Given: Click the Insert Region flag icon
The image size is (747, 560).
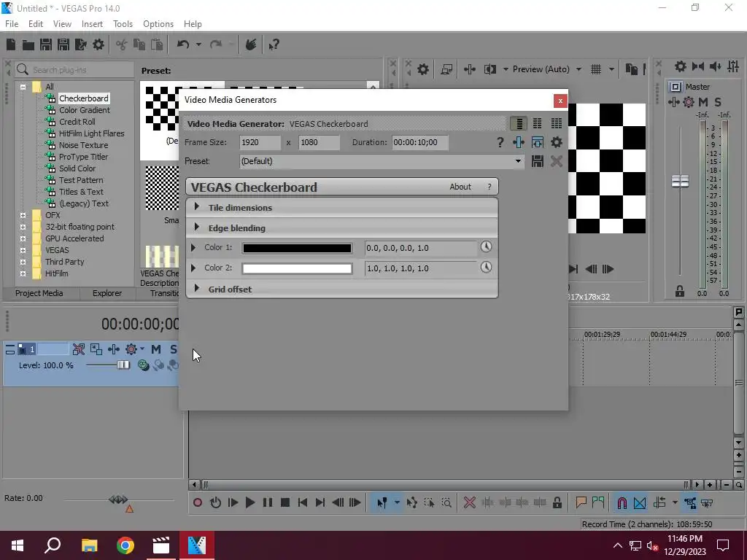Looking at the screenshot, I should coord(598,502).
